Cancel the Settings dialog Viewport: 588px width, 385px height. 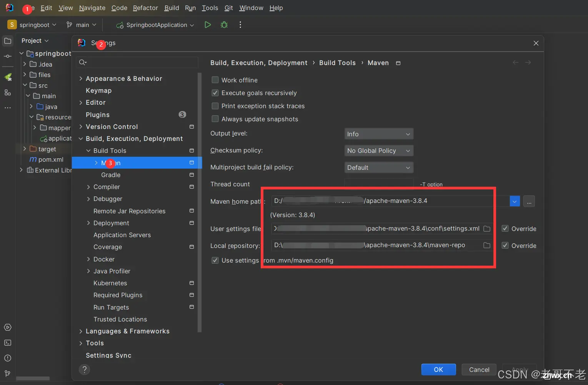click(x=479, y=370)
